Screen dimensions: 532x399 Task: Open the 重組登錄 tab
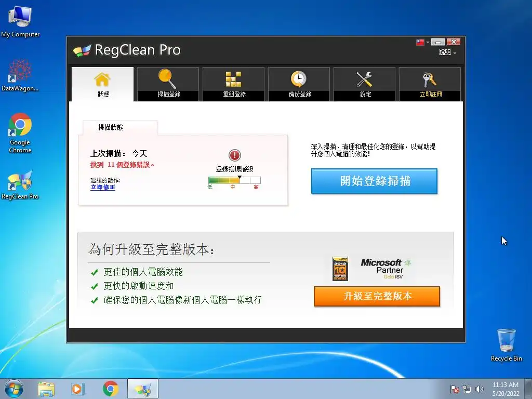pyautogui.click(x=233, y=84)
